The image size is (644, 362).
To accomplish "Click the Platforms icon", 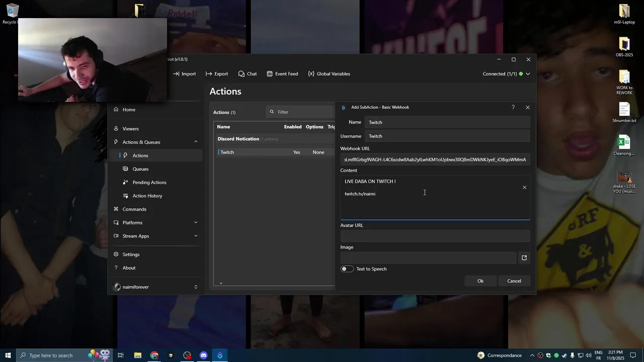I will (x=116, y=223).
